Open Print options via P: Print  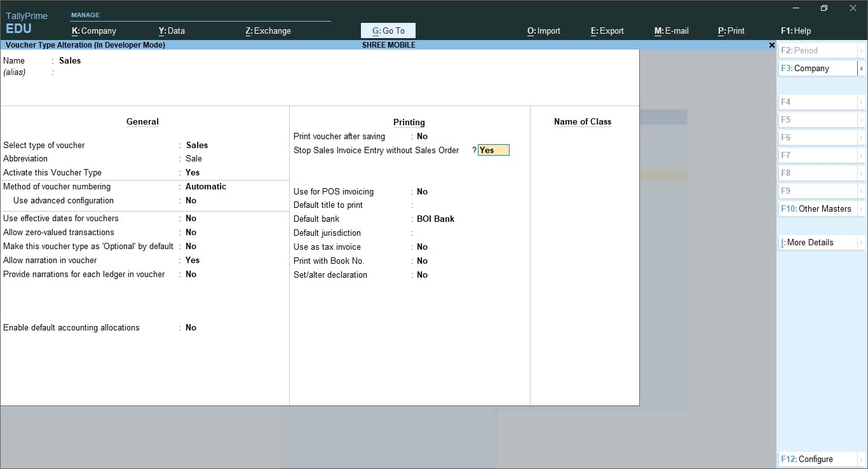(x=731, y=30)
